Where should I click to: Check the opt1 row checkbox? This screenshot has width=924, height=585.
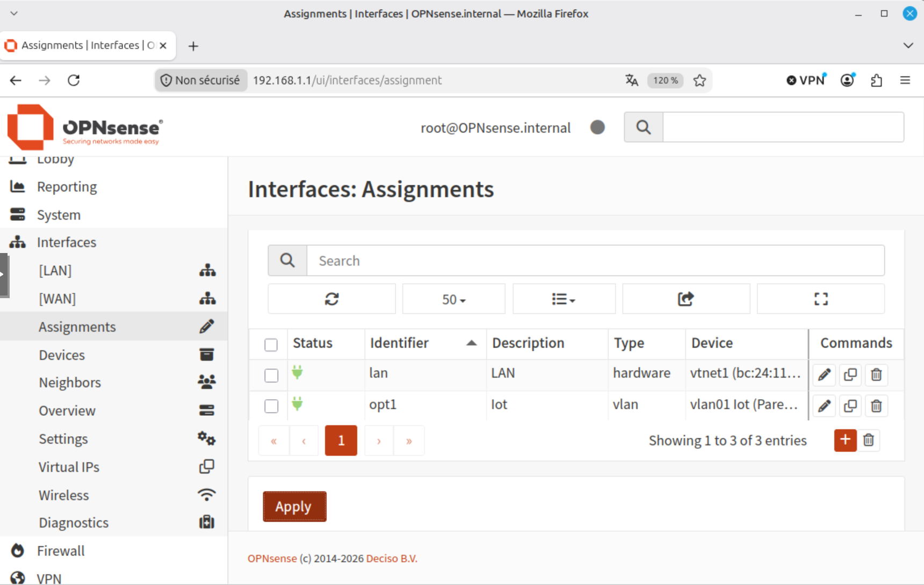(x=271, y=406)
